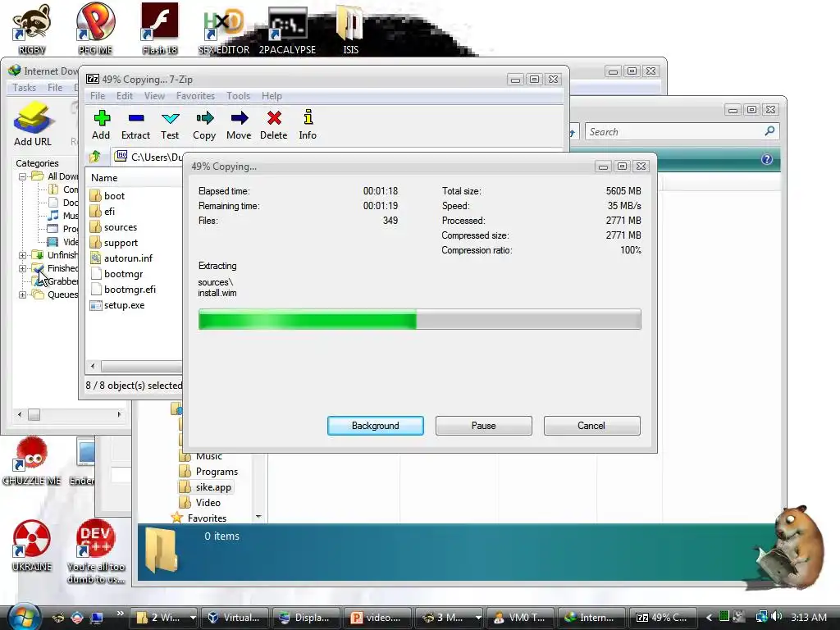Expand the Queues category in IDM
Viewport: 840px width, 630px height.
pyautogui.click(x=22, y=294)
